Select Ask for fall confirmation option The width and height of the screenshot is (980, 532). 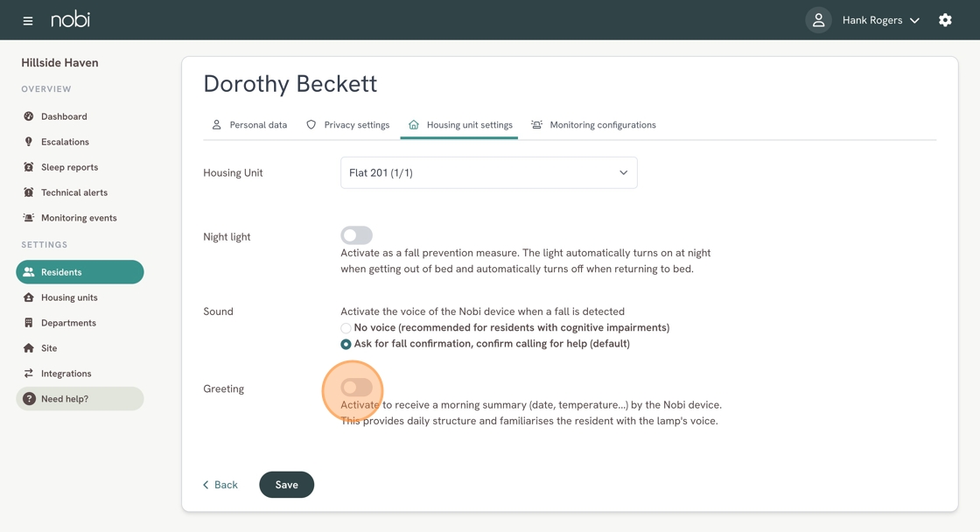pos(346,344)
